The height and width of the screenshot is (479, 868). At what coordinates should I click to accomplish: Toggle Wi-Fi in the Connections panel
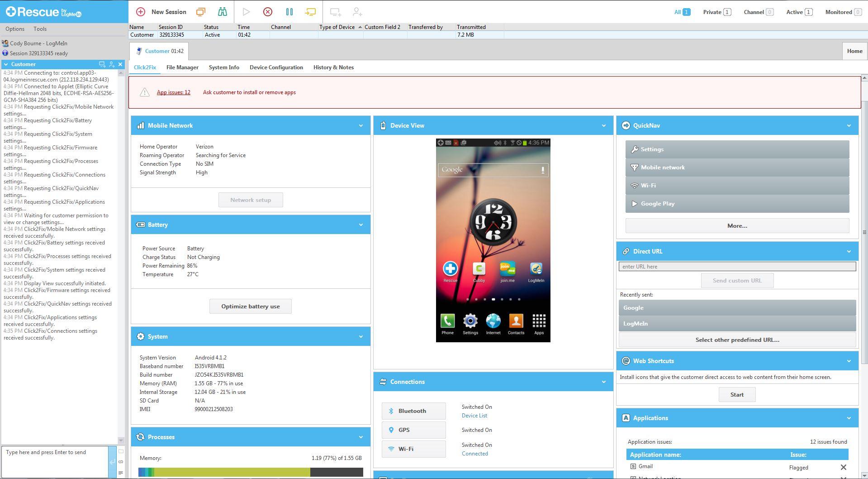click(413, 449)
